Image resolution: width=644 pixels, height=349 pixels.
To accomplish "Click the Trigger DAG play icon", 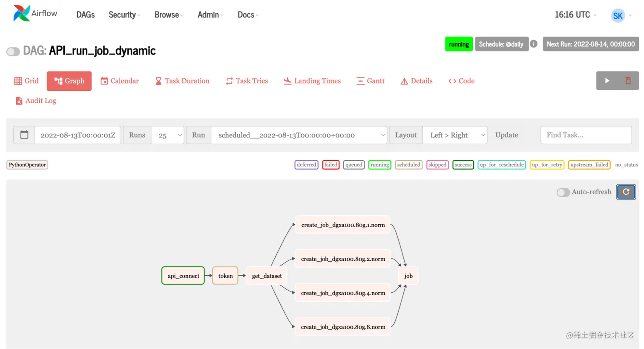I will click(607, 81).
